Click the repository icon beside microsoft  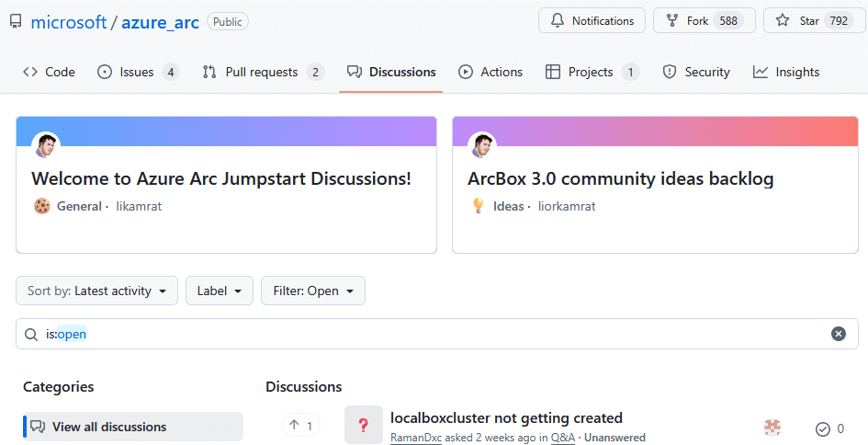click(16, 22)
